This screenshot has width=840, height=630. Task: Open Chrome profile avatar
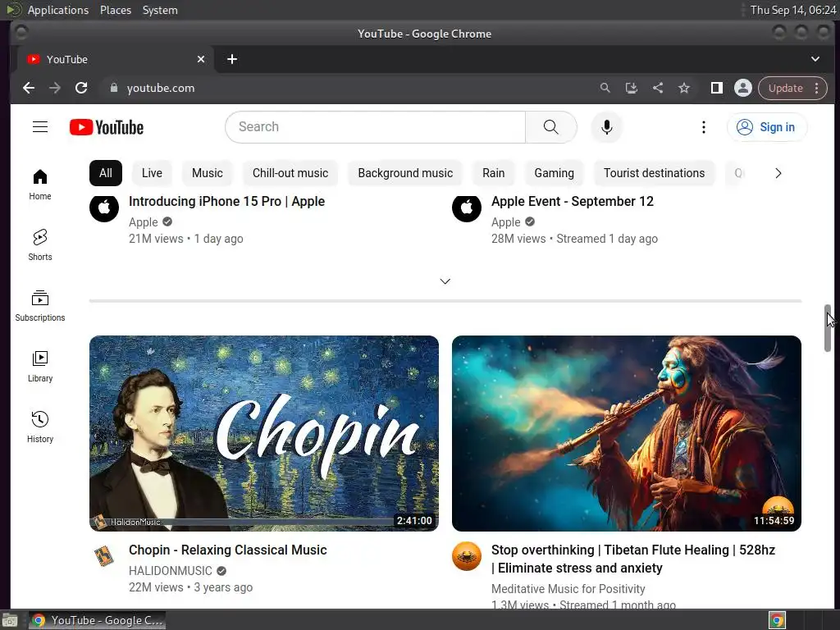743,88
